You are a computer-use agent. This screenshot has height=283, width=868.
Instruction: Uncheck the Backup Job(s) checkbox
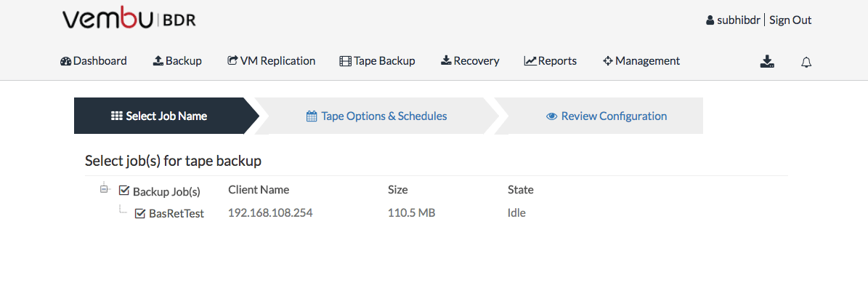coord(124,191)
